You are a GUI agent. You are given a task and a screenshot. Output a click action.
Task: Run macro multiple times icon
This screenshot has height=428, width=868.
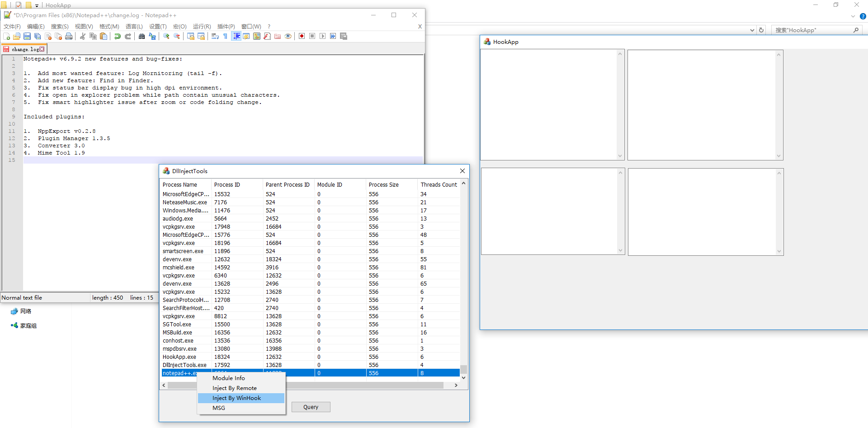coord(333,36)
